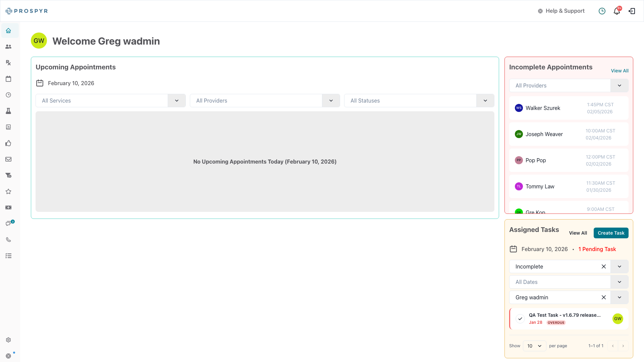Click the Create Task button
The height and width of the screenshot is (362, 644).
click(x=611, y=233)
